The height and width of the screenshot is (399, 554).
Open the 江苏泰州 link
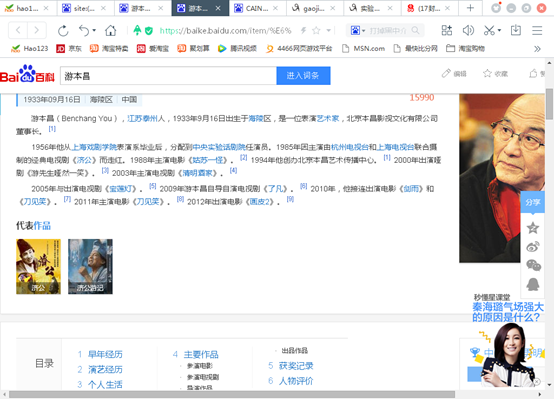coord(142,118)
